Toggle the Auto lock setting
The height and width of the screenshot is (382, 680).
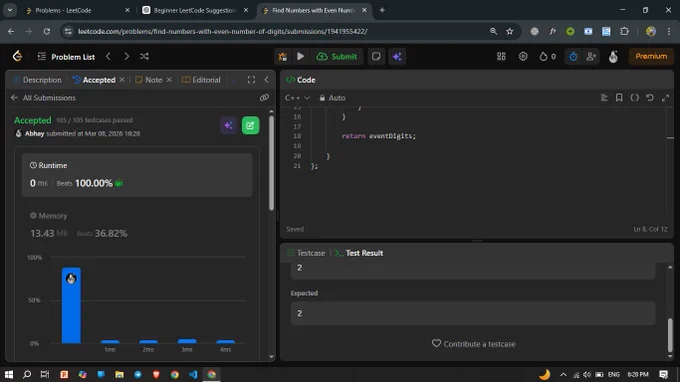(332, 98)
